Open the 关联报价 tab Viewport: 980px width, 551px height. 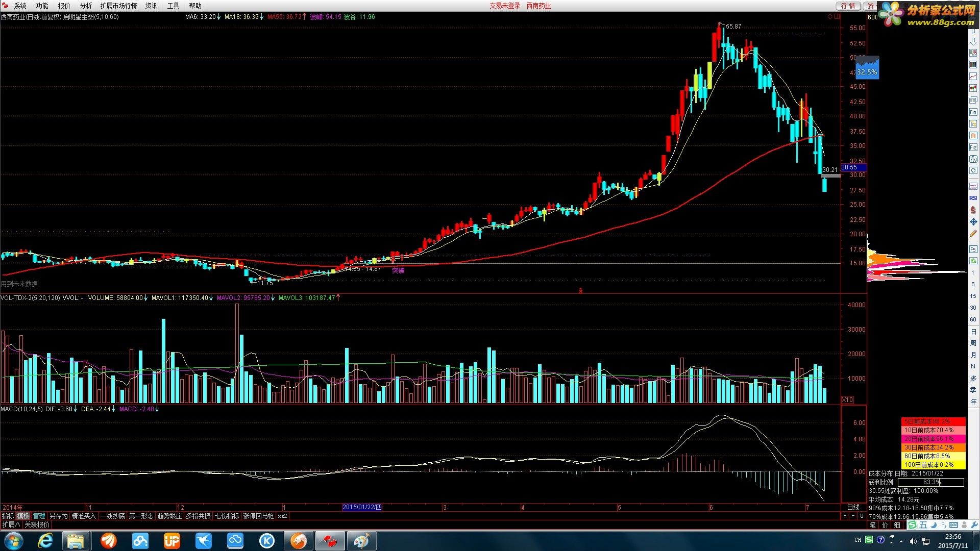click(37, 524)
